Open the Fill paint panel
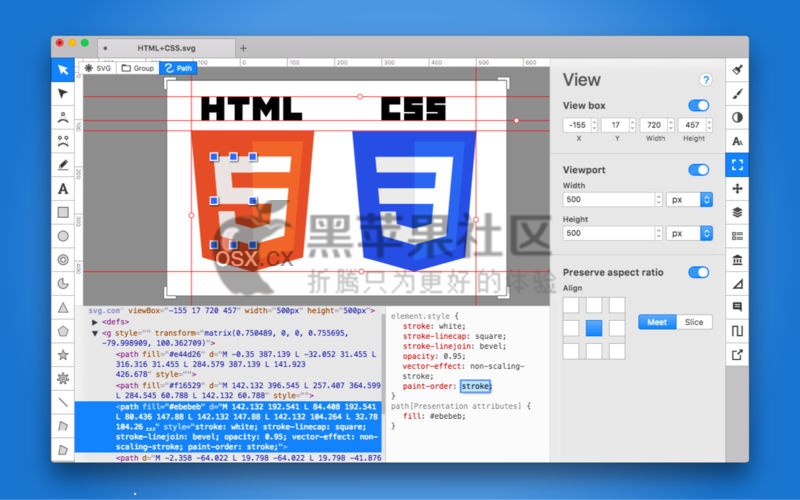This screenshot has height=500, width=800. pos(737,70)
